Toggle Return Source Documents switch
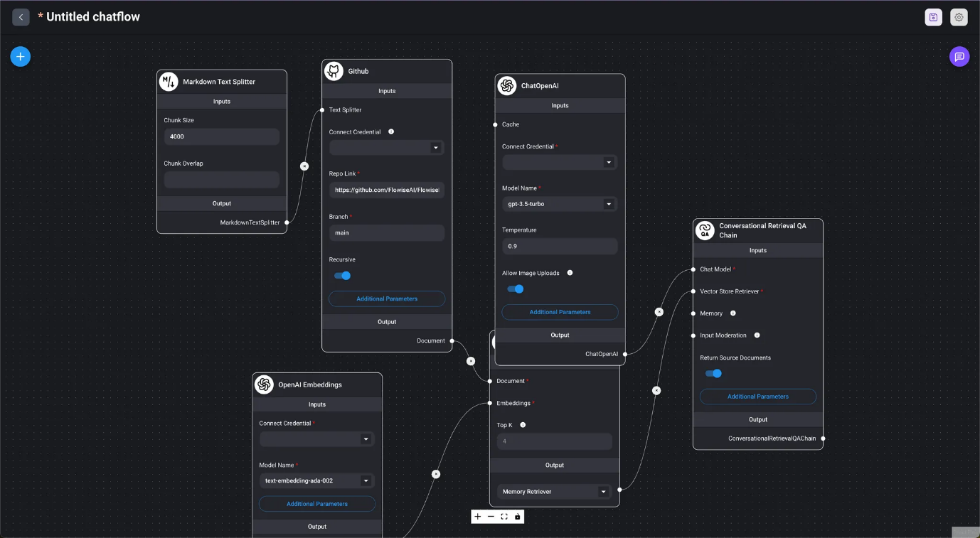 pos(713,374)
